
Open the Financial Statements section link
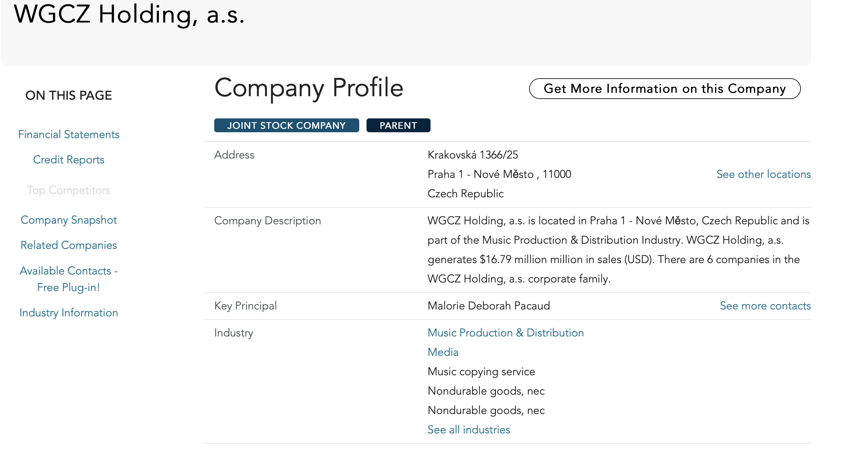coord(69,134)
